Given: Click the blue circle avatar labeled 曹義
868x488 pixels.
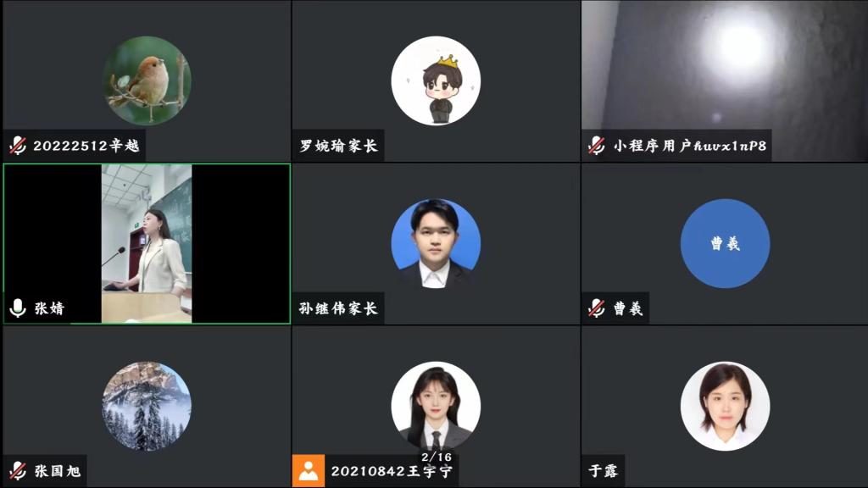Looking at the screenshot, I should click(725, 243).
